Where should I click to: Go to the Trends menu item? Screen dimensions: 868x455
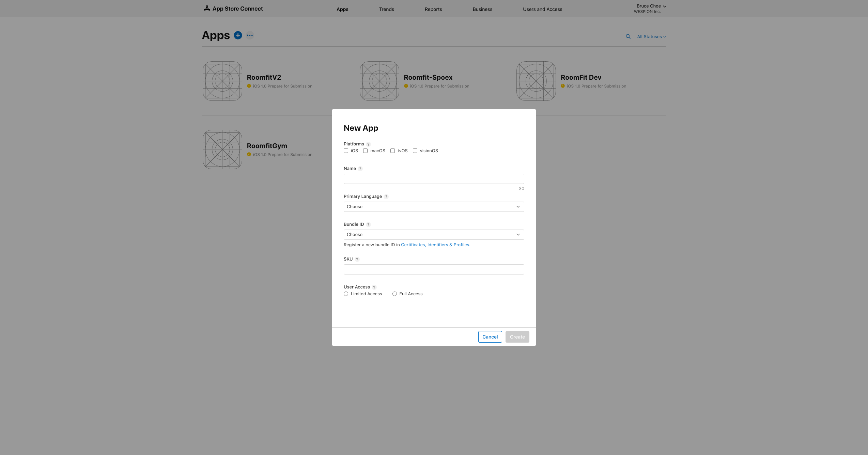click(x=386, y=9)
